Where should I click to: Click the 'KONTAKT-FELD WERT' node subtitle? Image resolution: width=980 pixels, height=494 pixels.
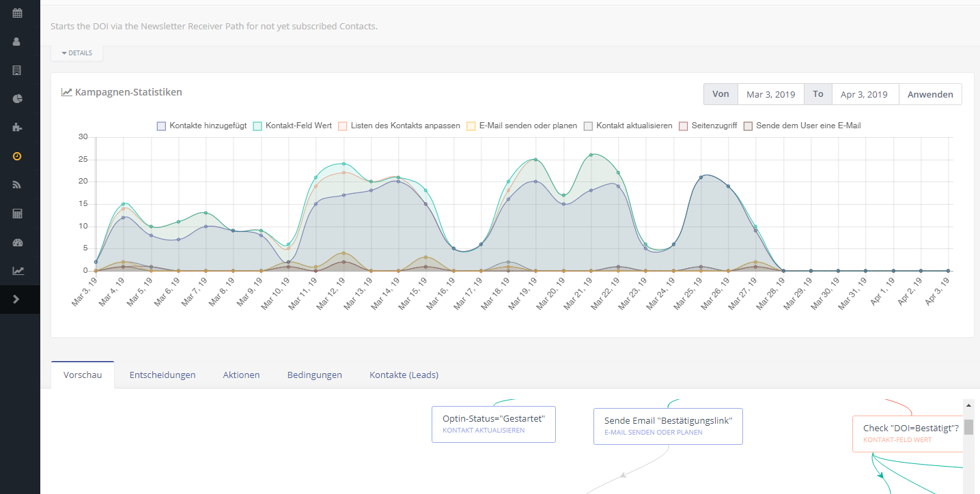[897, 440]
